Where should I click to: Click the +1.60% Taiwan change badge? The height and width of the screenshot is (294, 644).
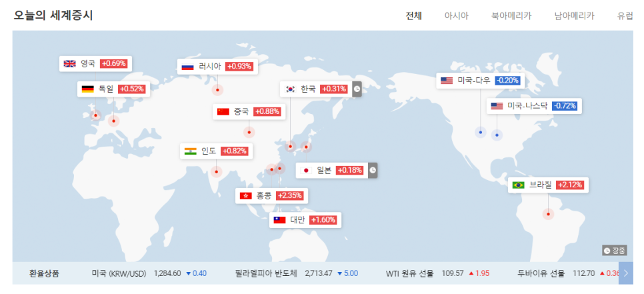coord(323,220)
